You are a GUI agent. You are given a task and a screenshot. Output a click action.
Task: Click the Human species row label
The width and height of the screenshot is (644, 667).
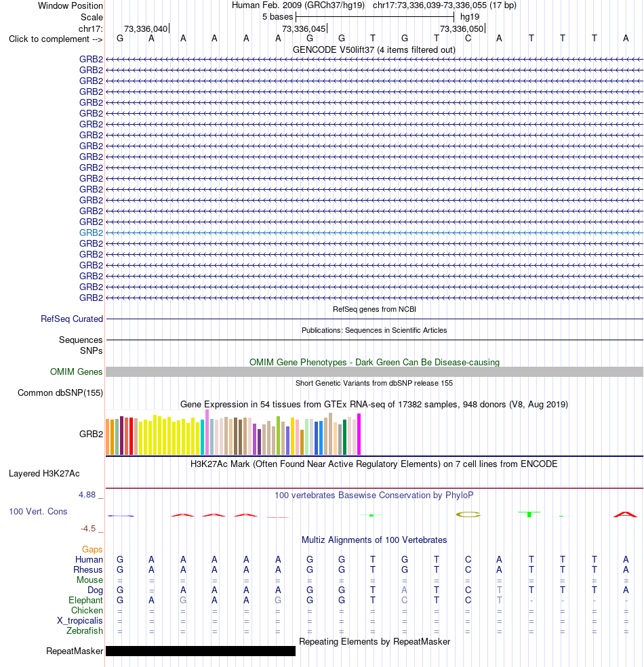point(89,559)
